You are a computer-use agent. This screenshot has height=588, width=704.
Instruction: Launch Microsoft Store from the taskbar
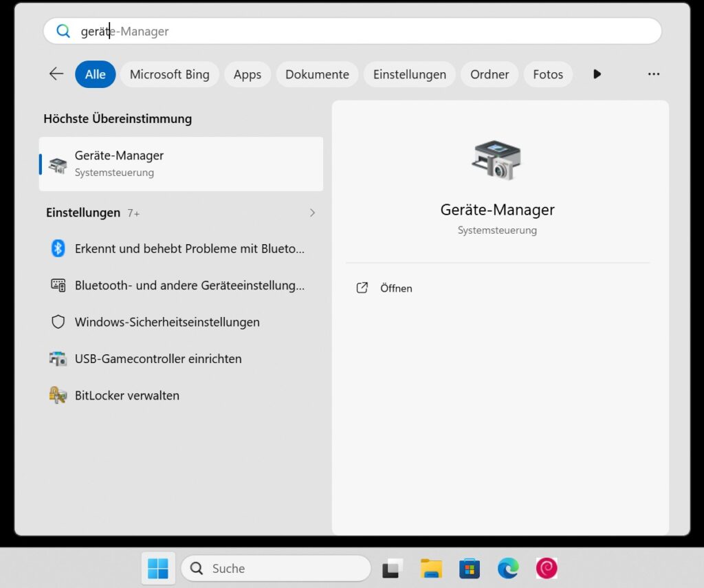click(470, 568)
